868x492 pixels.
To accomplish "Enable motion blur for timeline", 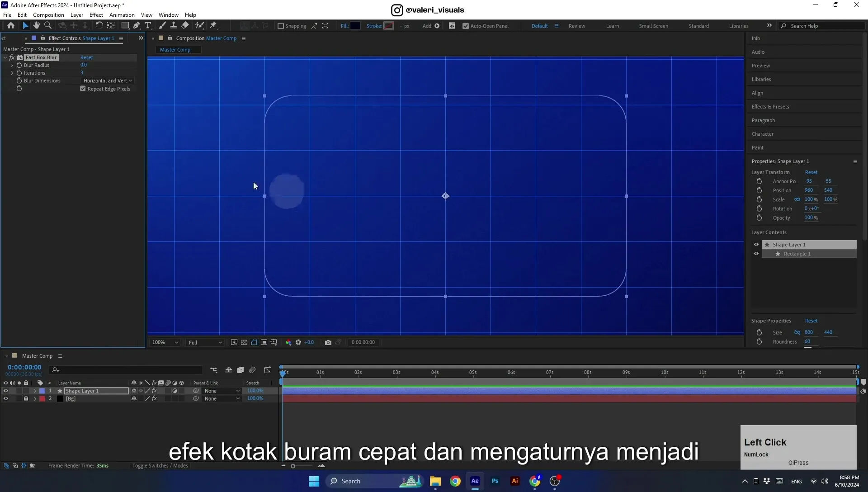I will [x=252, y=370].
